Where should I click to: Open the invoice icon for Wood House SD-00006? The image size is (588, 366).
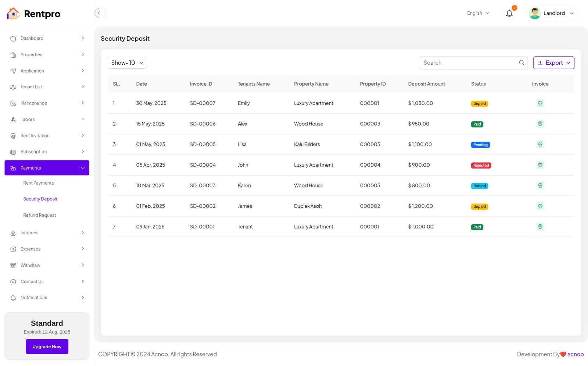(x=540, y=124)
